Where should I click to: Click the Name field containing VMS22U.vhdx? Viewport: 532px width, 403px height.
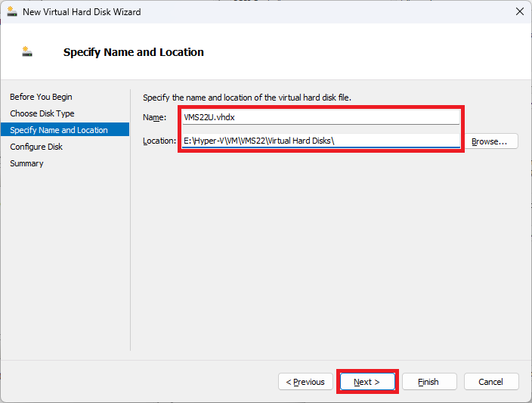320,117
